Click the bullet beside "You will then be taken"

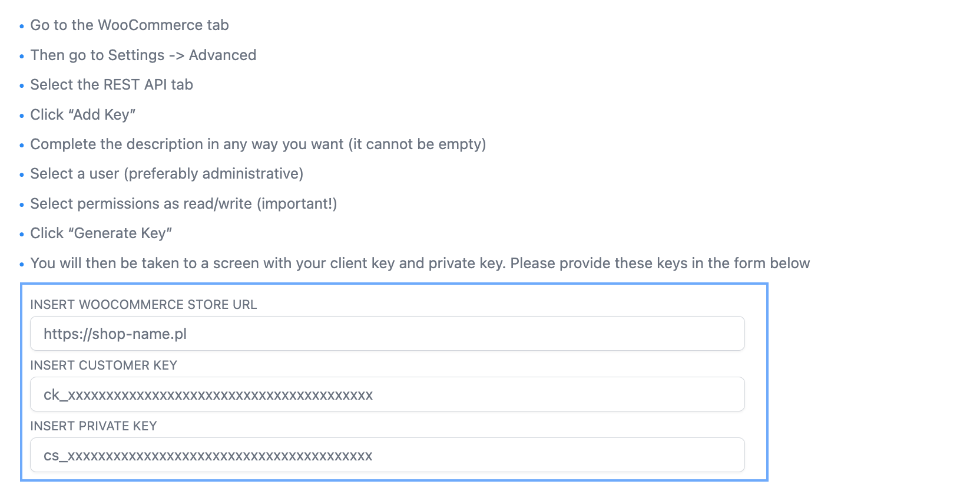[22, 265]
